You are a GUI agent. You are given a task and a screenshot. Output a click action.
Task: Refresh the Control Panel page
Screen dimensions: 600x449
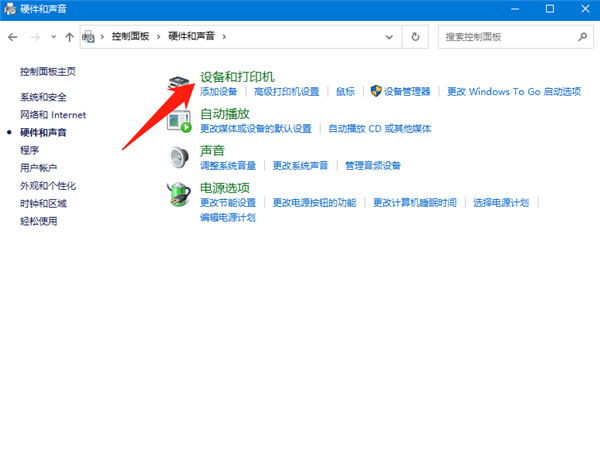[415, 37]
